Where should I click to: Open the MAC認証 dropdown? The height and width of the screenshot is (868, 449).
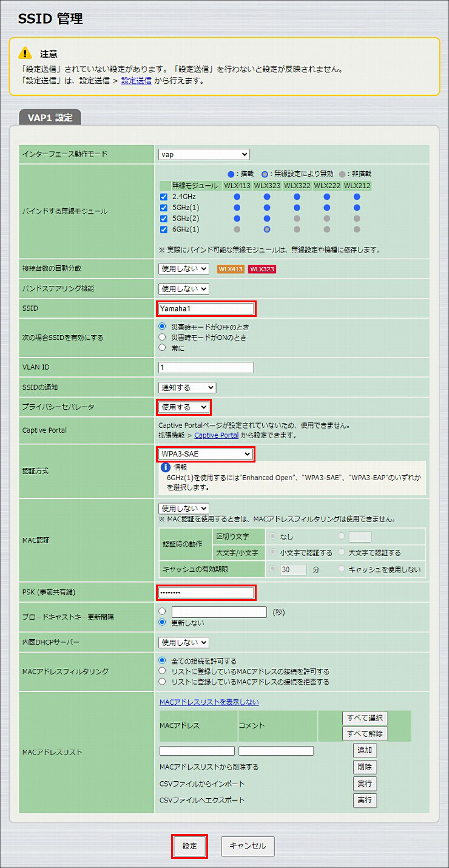point(184,508)
